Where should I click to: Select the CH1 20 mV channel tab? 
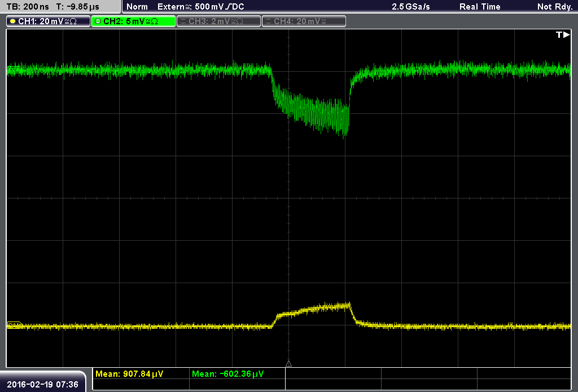(49, 21)
